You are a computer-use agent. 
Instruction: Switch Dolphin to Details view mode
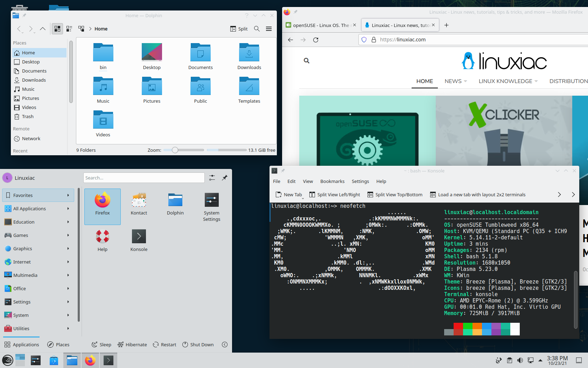[81, 29]
